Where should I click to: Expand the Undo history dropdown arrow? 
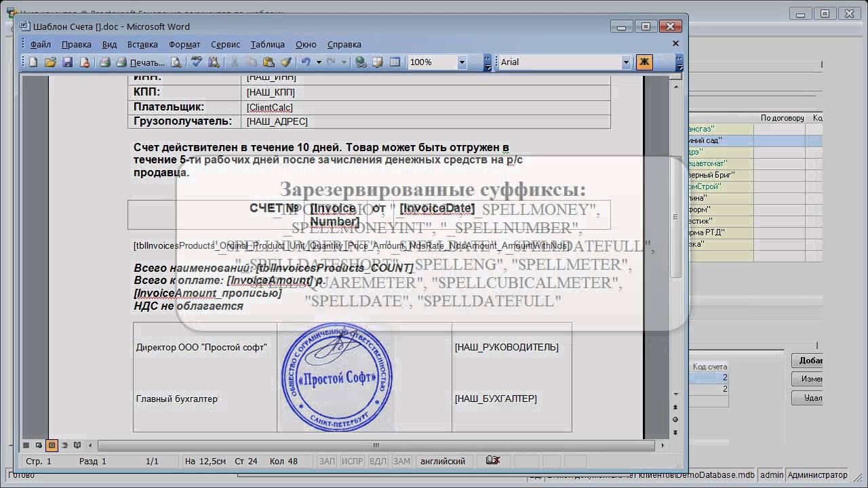[318, 62]
